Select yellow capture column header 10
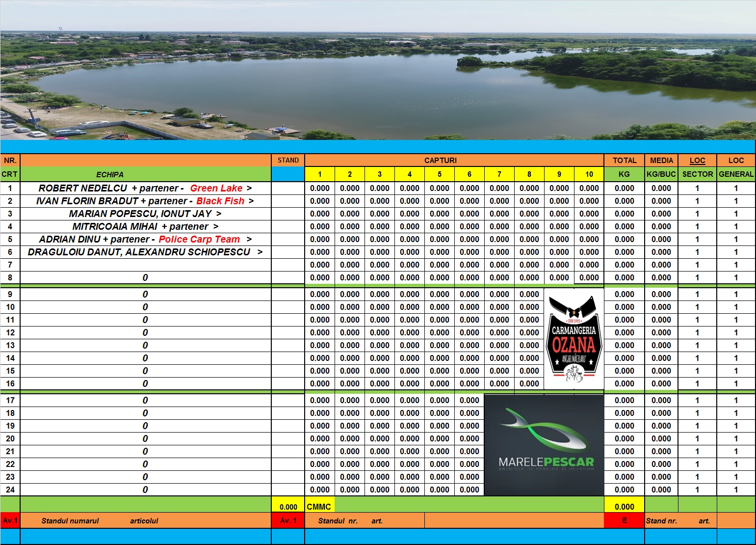The width and height of the screenshot is (756, 545). pyautogui.click(x=589, y=174)
